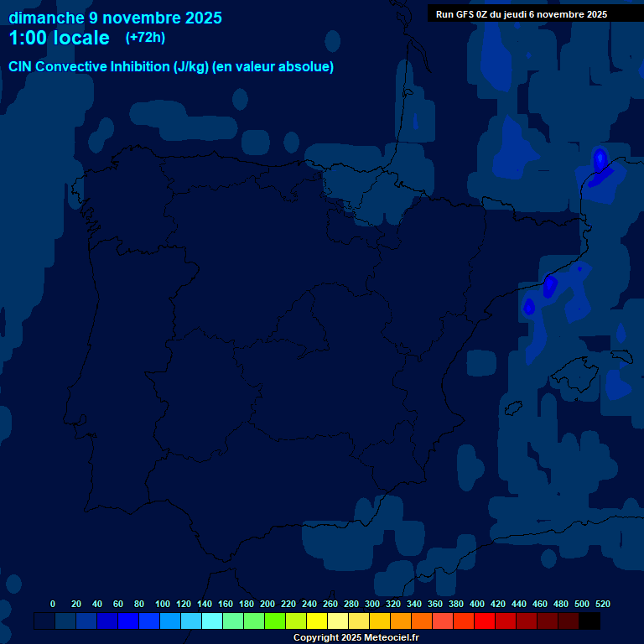Select the black swatch between labels 500 and 520
Image resolution: width=644 pixels, height=644 pixels.
[x=589, y=621]
